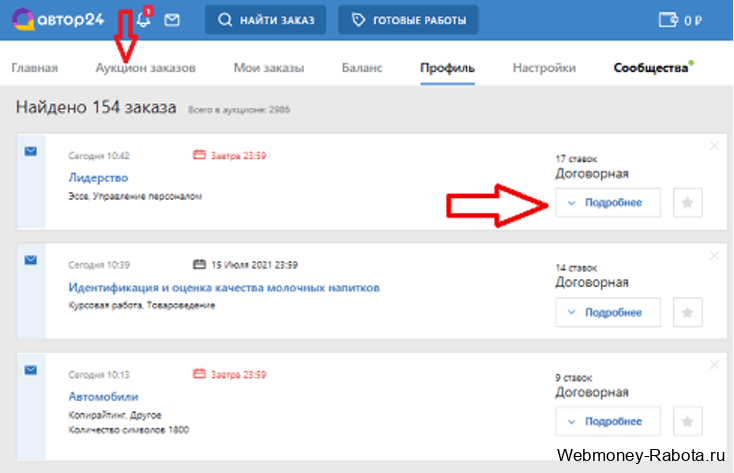Click the text Эссе, Управление персоналом
734x473 pixels.
click(135, 196)
